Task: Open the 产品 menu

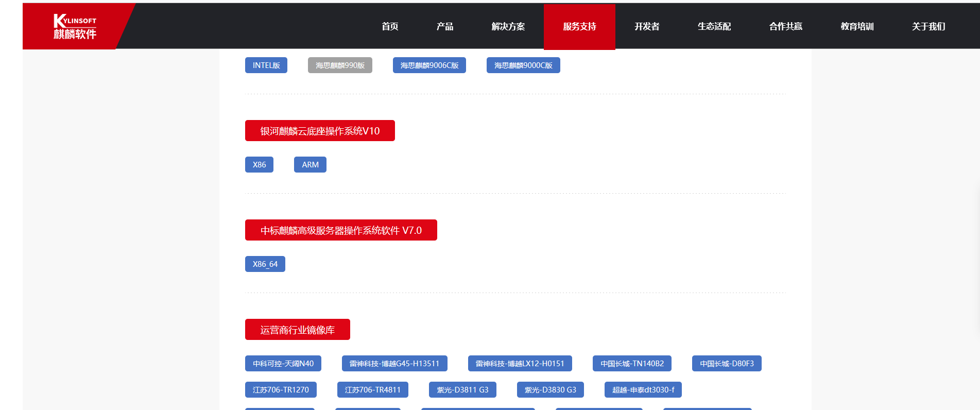Action: 445,26
